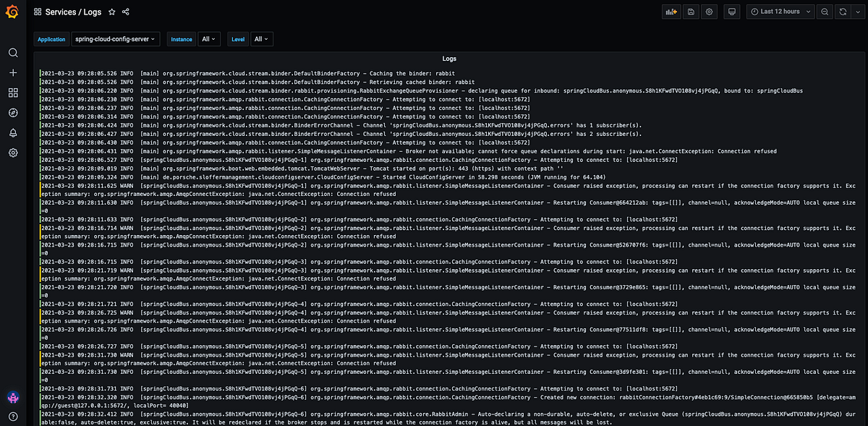
Task: Save the dashboard using the save icon
Action: (689, 12)
